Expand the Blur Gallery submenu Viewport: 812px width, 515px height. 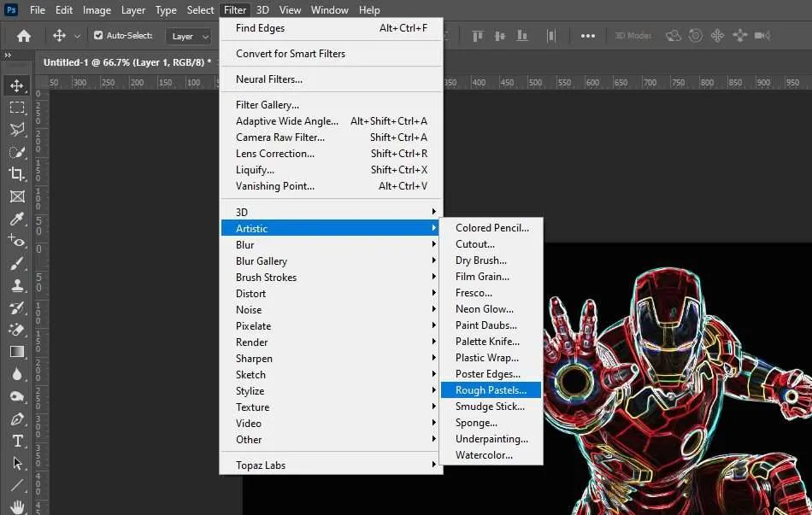[332, 260]
